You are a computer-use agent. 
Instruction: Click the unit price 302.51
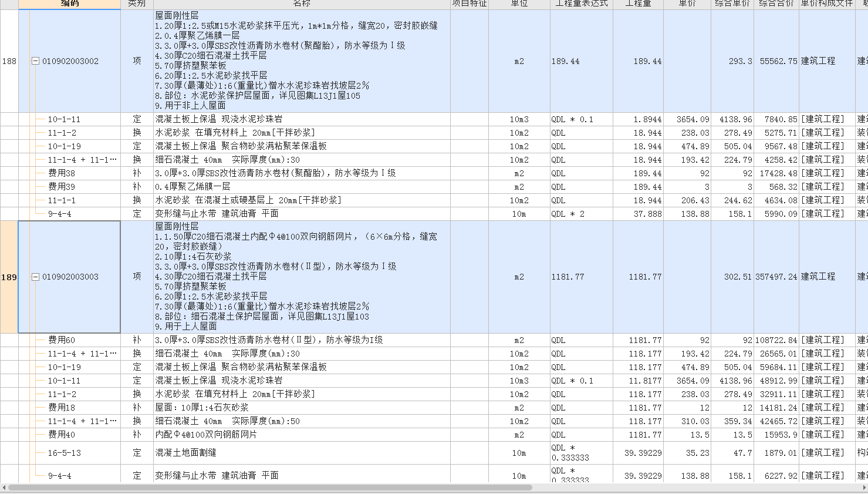738,277
